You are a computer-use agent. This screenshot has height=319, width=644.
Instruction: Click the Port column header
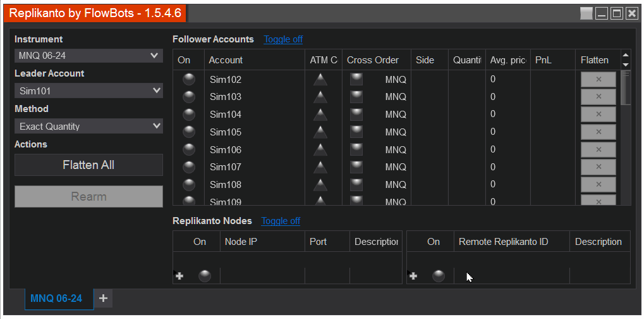327,241
